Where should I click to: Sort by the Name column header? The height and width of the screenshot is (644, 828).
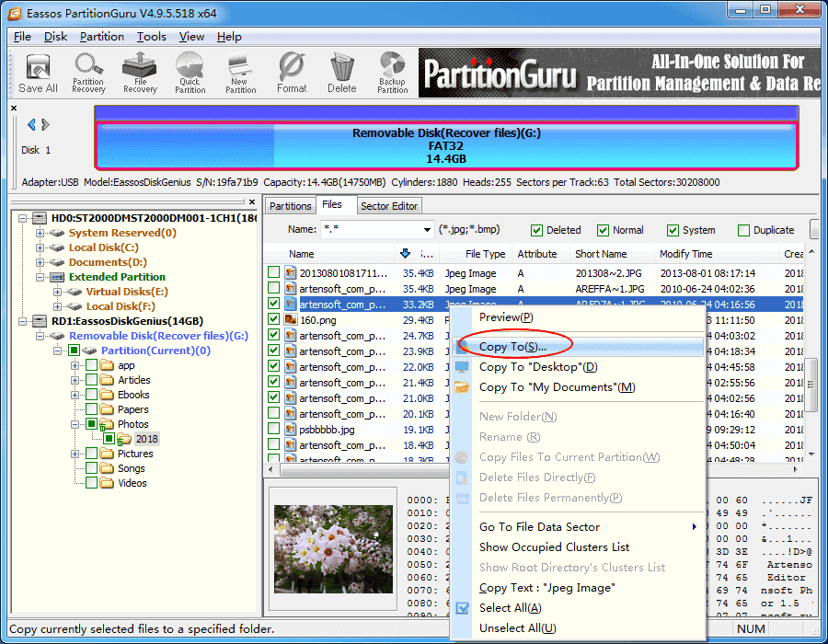click(328, 254)
